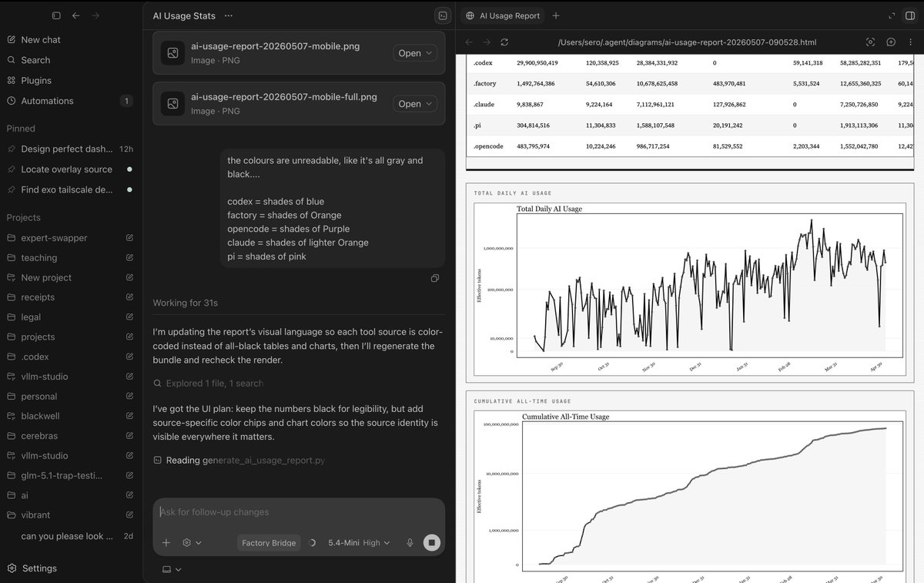Go back with the sidebar back arrow
Viewport: 924px width, 583px height.
tap(75, 15)
